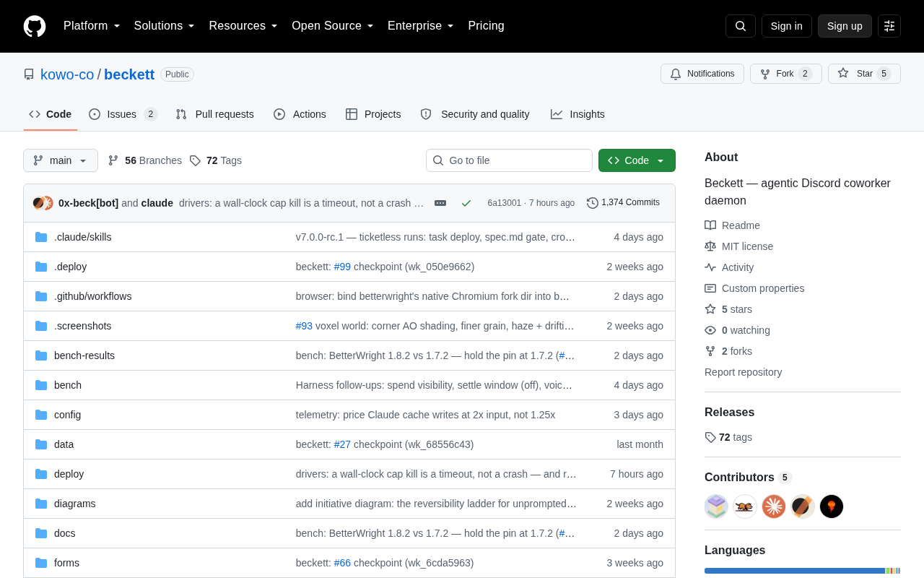
Task: Open the green Code dropdown button
Action: [637, 160]
